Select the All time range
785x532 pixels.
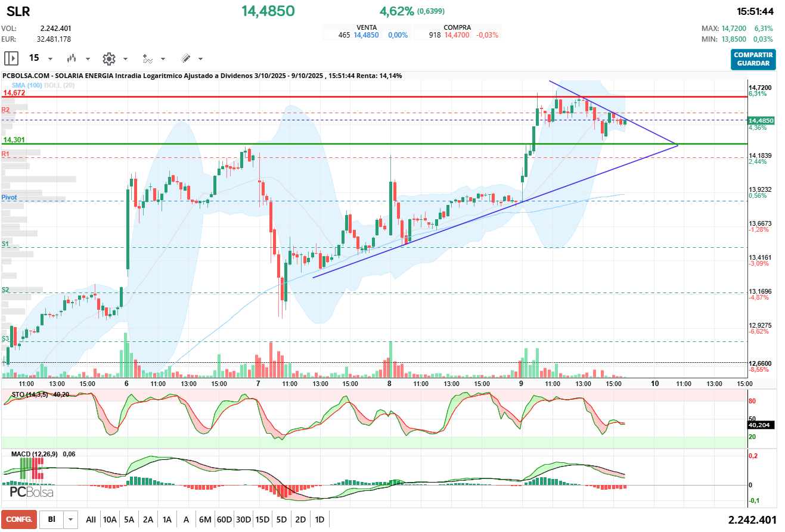click(x=91, y=519)
